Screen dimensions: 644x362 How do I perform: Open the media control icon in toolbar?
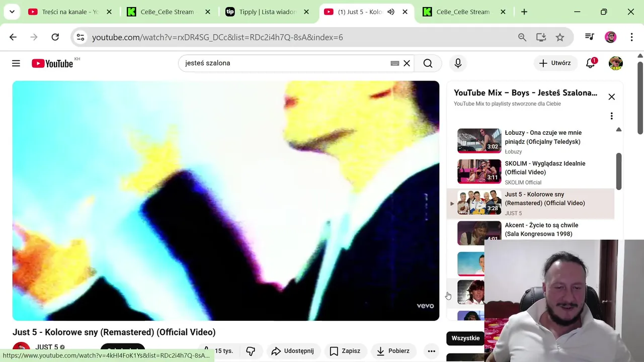(x=590, y=37)
